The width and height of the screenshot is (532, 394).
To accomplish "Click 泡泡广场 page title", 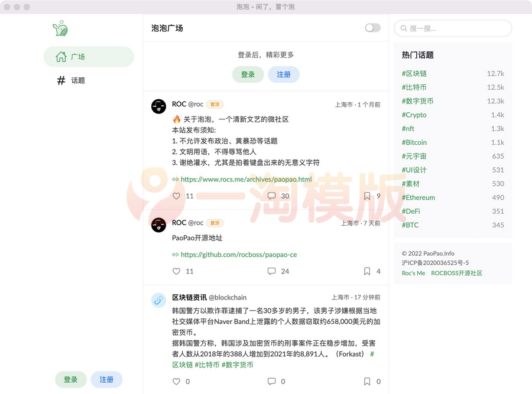I will [x=167, y=28].
